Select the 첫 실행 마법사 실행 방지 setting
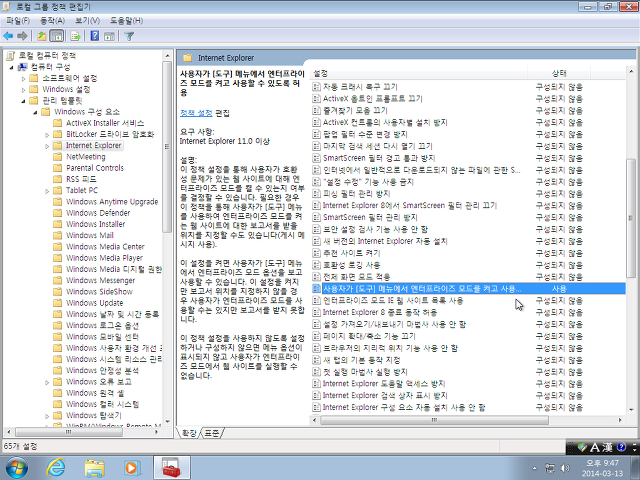 click(x=365, y=372)
